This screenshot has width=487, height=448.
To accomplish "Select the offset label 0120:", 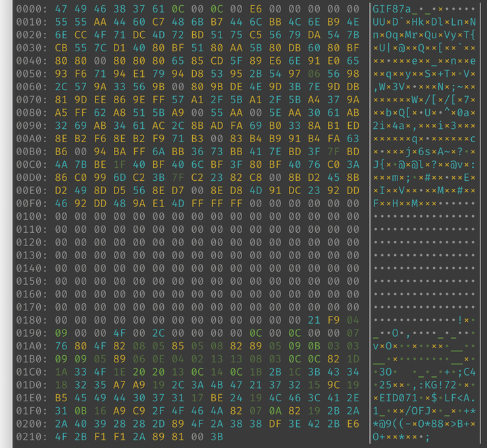I will [x=32, y=243].
